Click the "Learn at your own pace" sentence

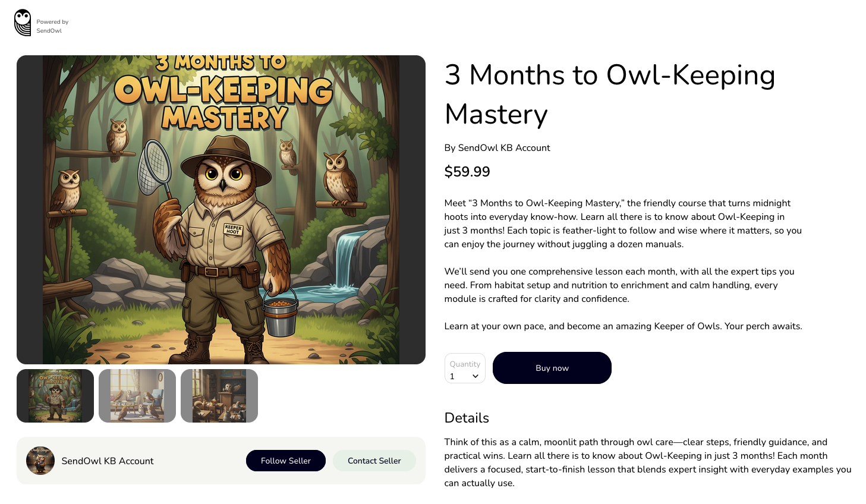623,326
